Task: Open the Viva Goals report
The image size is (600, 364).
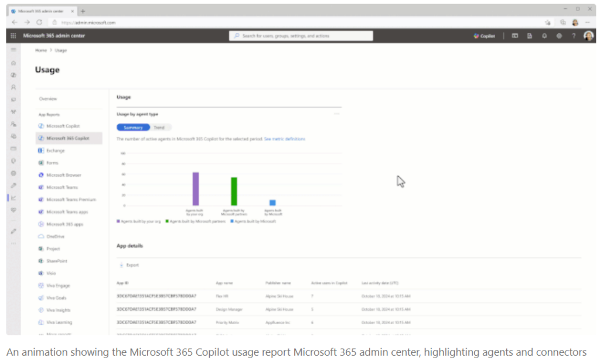Action: coord(56,297)
